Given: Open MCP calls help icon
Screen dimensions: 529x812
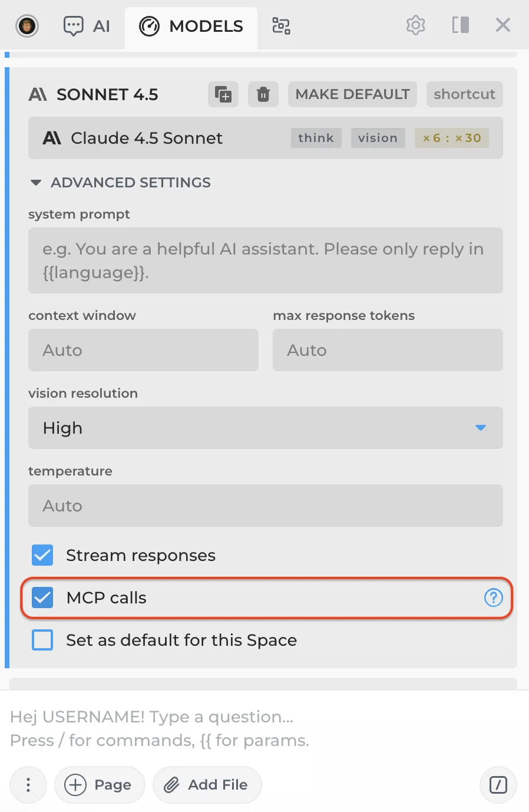Looking at the screenshot, I should [493, 598].
